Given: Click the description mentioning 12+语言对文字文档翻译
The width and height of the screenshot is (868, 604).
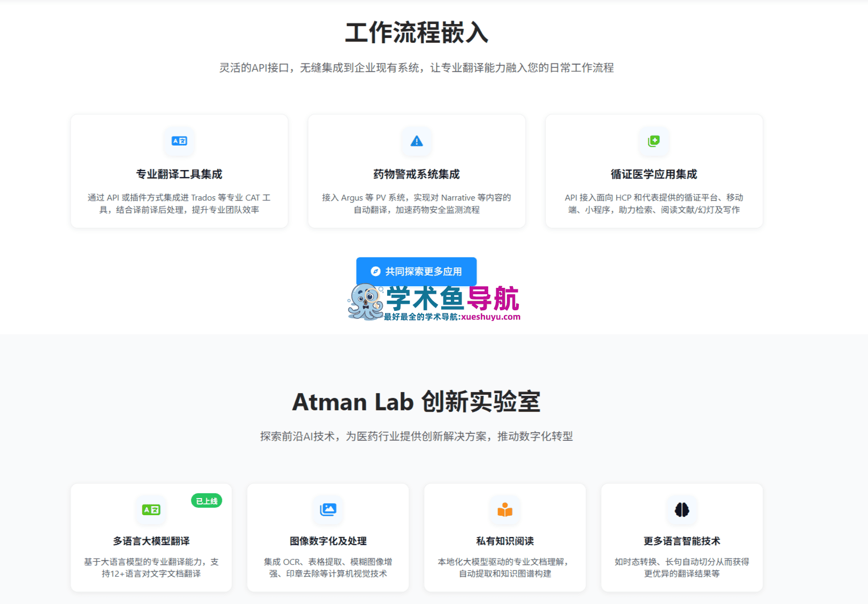Looking at the screenshot, I should click(151, 568).
